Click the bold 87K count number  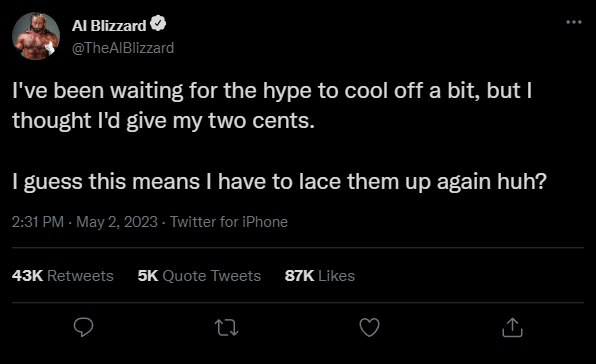point(299,275)
